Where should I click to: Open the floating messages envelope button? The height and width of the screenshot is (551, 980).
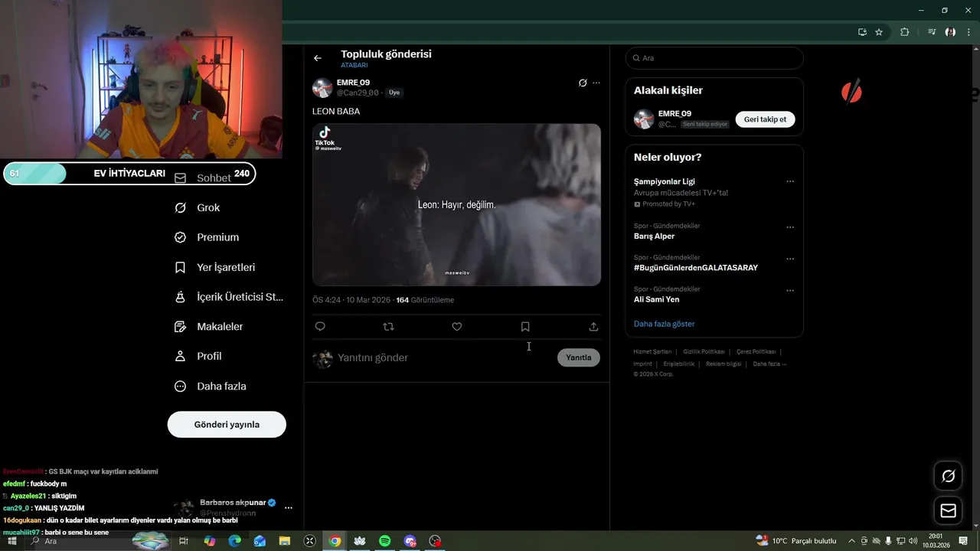[948, 510]
